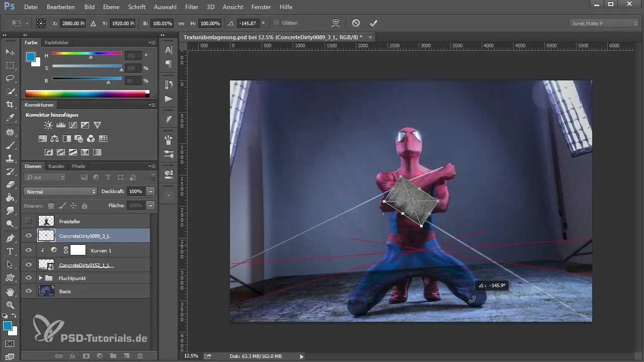Select the Pen tool
Viewport: 644px width, 362px height.
(10, 238)
